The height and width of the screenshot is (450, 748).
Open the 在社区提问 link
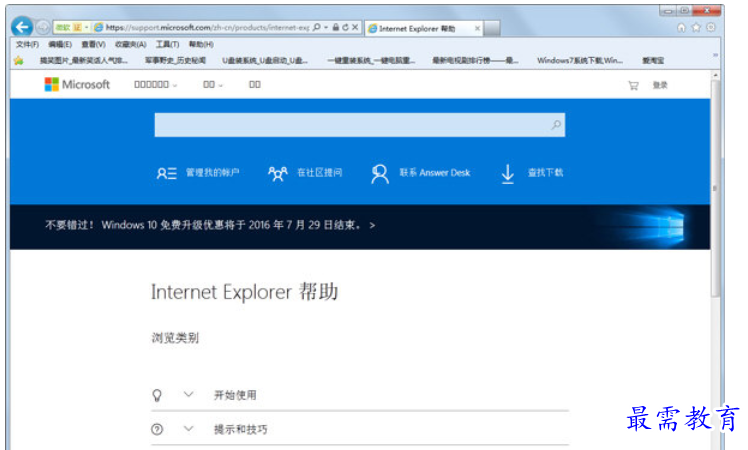click(x=320, y=172)
